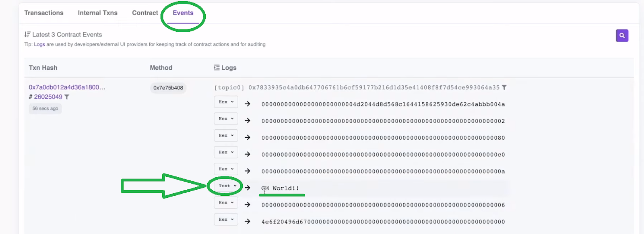Open the Hex dropdown for the value ending 080
The height and width of the screenshot is (234, 644).
(226, 135)
